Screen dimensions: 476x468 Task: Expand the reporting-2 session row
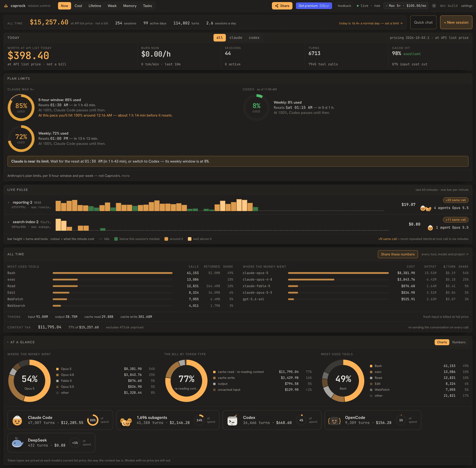(x=8, y=202)
